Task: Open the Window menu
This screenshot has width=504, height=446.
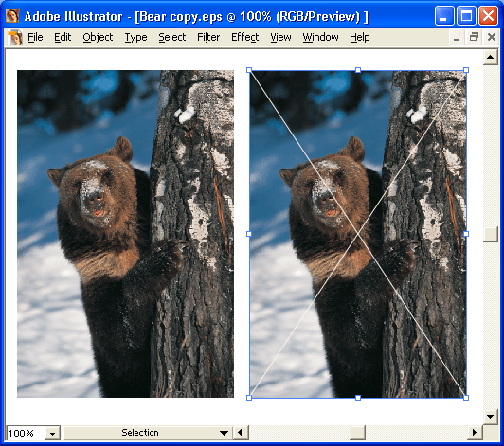Action: tap(320, 37)
